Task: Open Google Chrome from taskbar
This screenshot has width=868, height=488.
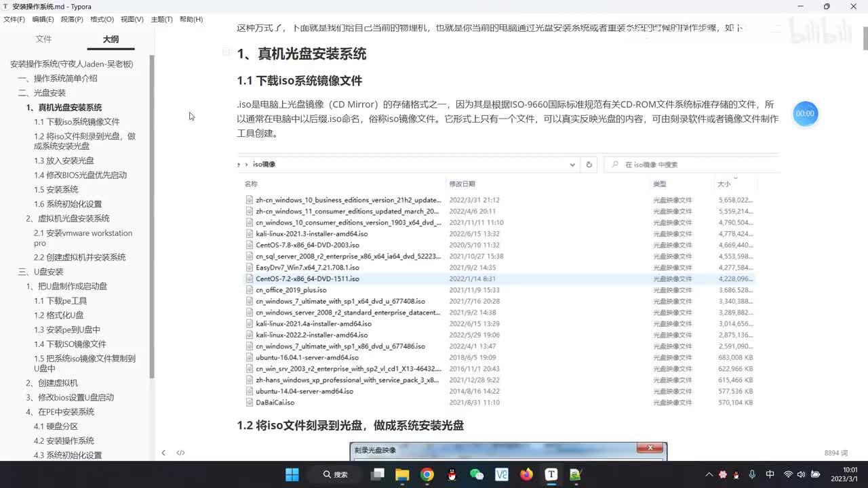Action: [427, 474]
